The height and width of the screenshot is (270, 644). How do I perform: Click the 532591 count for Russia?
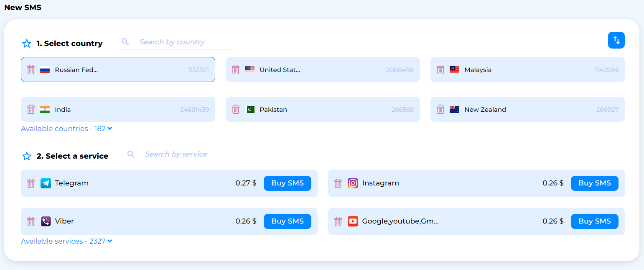point(199,70)
